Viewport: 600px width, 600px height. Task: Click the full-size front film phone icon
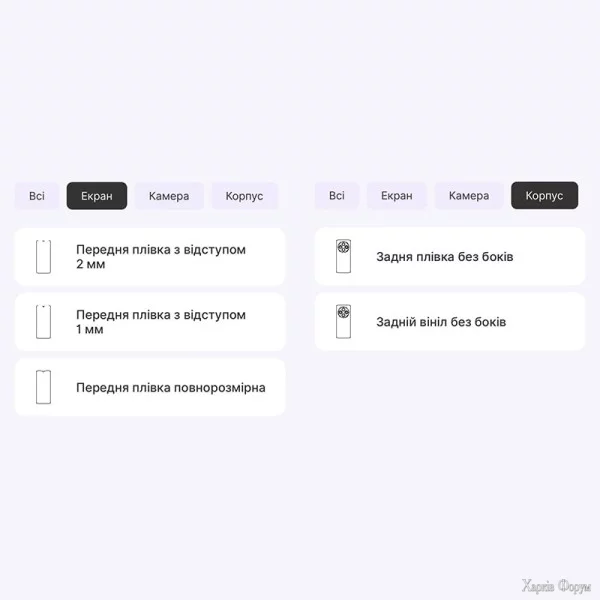(43, 387)
